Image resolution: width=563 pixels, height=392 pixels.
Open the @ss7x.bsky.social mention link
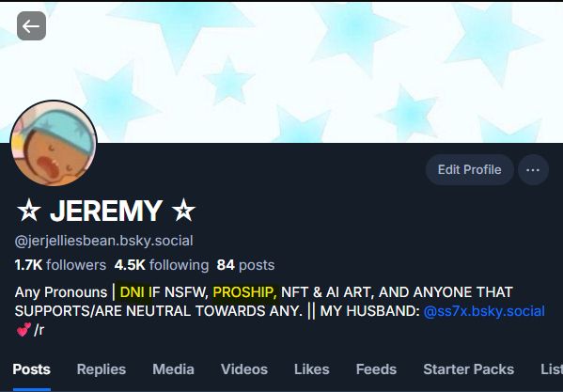(484, 311)
